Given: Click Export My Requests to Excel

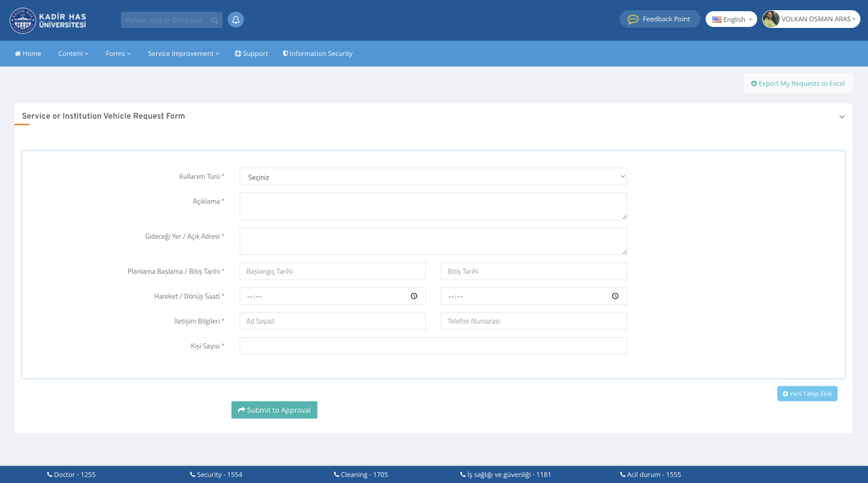Looking at the screenshot, I should (798, 84).
